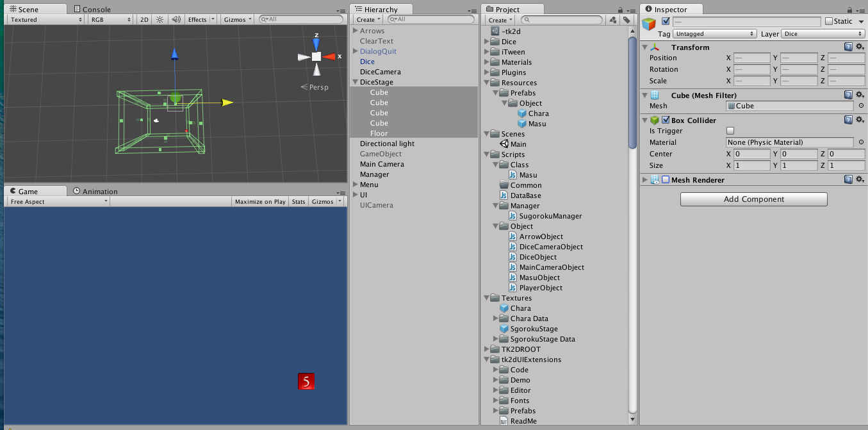The image size is (868, 430).
Task: Click the GameObject cube icon in Inspector
Action: point(650,24)
